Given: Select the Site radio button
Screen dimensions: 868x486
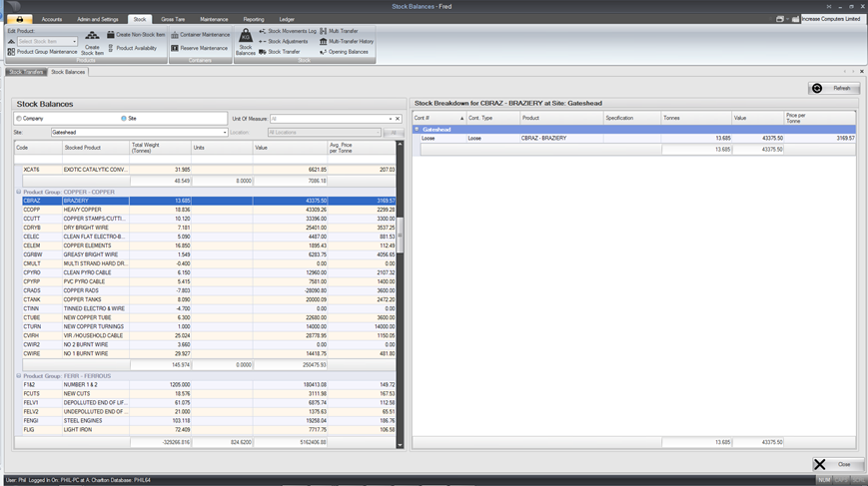Looking at the screenshot, I should [x=124, y=119].
